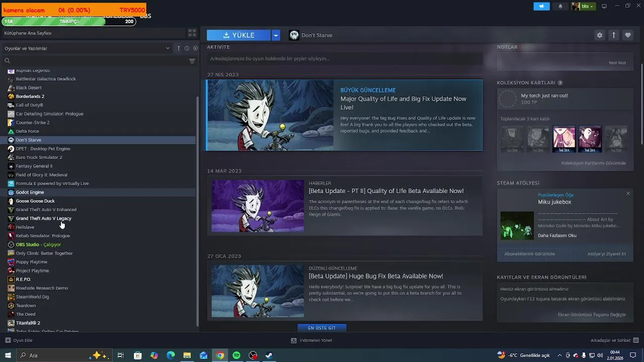
Task: Create a new note with Yeni Not
Action: point(617,63)
